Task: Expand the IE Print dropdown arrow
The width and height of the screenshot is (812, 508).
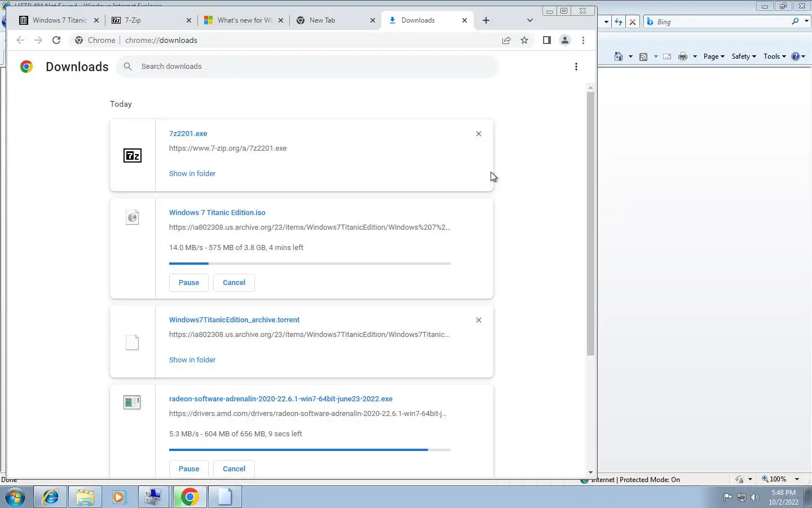Action: pos(695,56)
